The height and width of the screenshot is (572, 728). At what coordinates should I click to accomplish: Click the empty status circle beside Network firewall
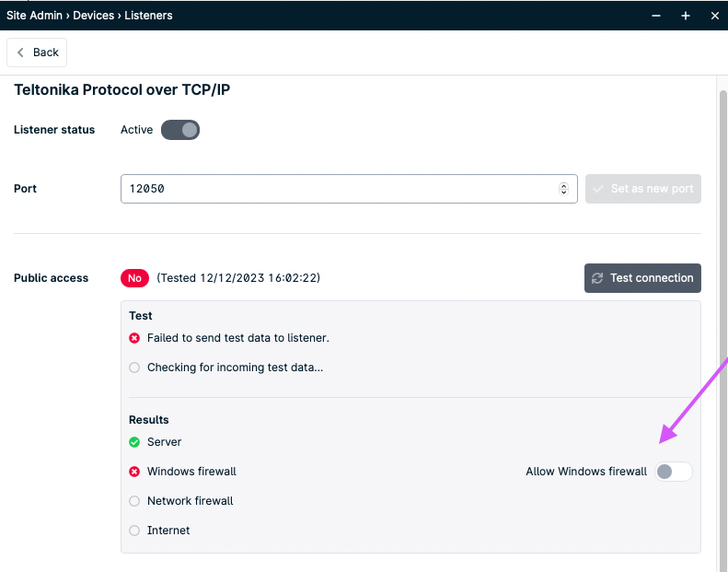click(134, 501)
